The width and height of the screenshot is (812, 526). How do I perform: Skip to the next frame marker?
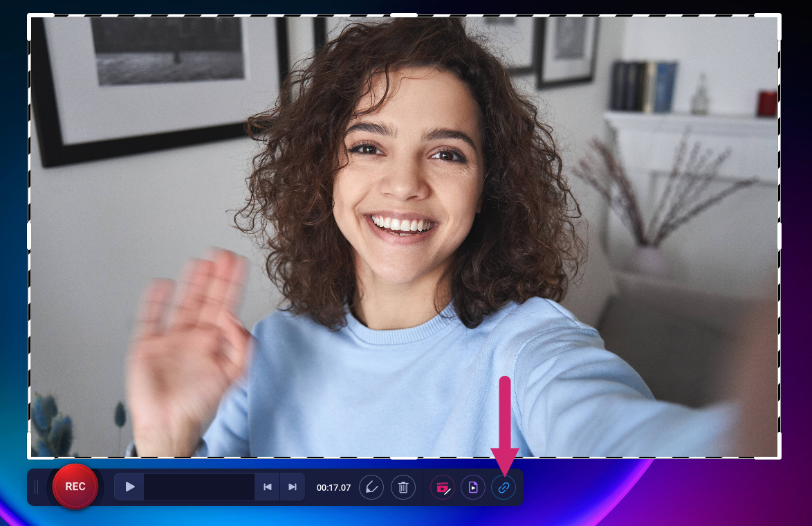[x=293, y=487]
